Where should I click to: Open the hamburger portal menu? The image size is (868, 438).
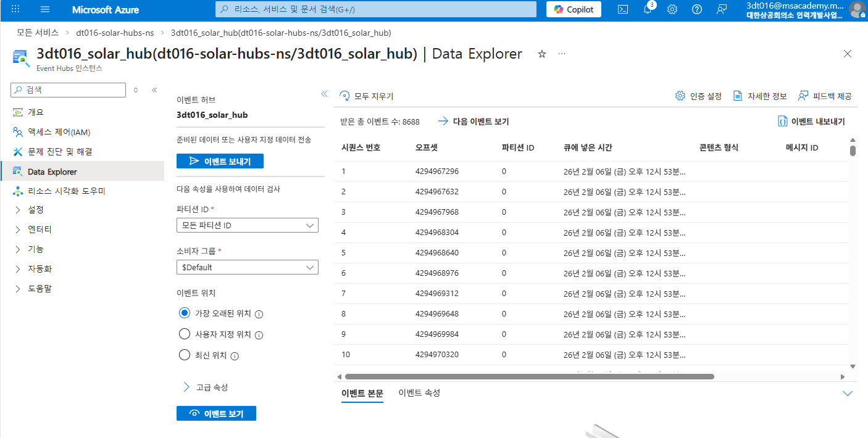(x=45, y=9)
